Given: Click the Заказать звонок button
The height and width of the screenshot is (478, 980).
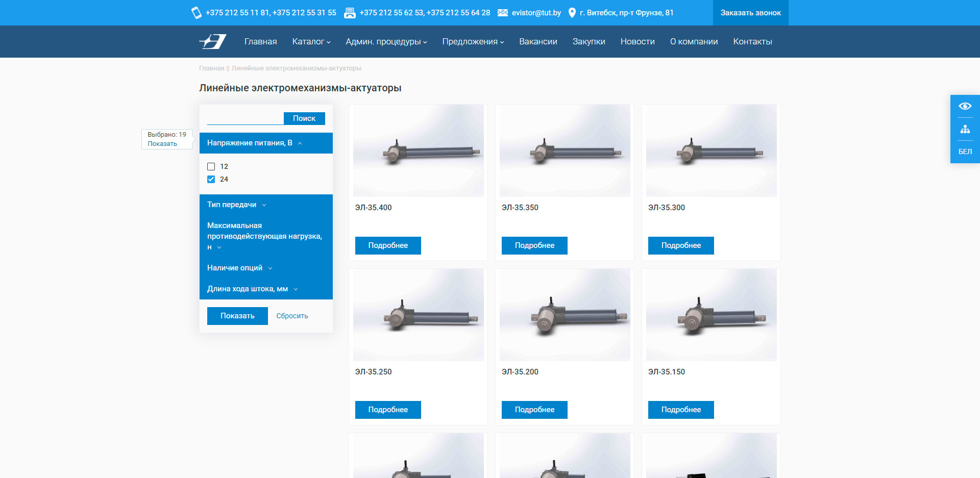Looking at the screenshot, I should (x=750, y=13).
